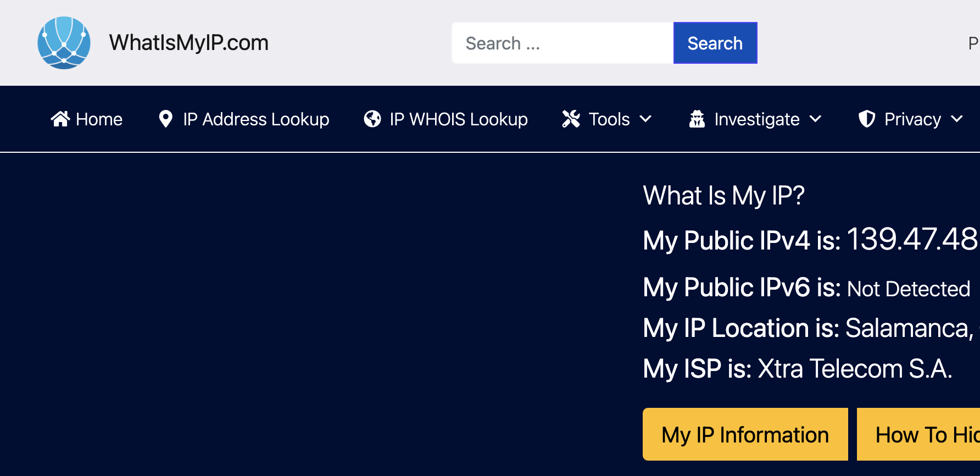Open the Privacy menu
980x476 pixels.
coord(912,119)
